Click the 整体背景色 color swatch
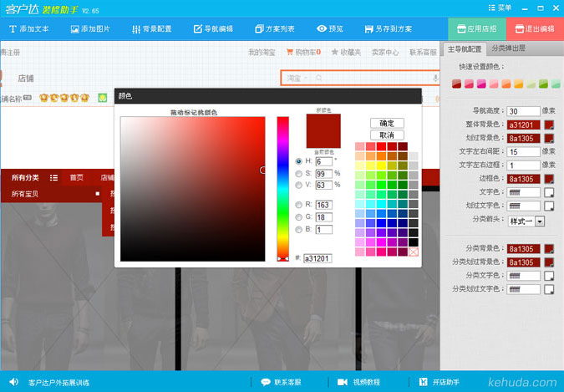The image size is (564, 392). click(x=549, y=125)
